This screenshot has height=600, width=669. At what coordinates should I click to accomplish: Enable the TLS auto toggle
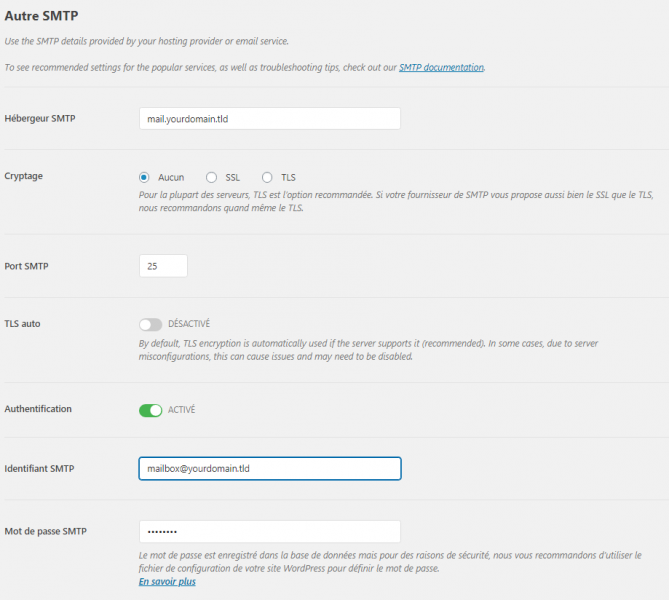pyautogui.click(x=151, y=325)
